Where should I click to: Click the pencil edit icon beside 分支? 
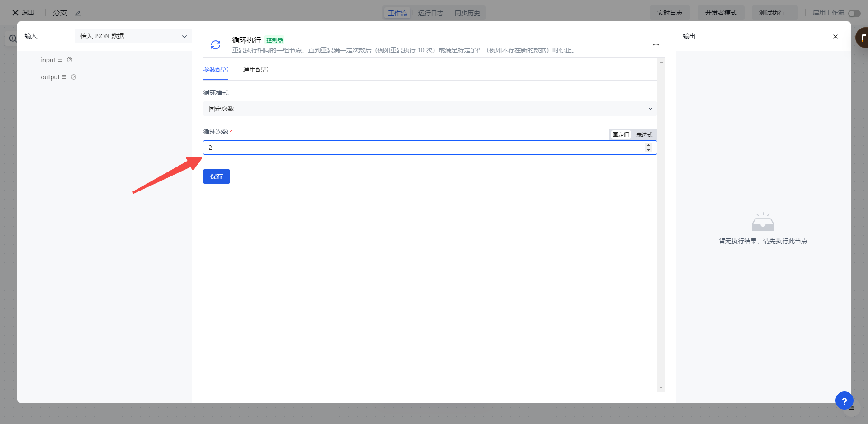[78, 14]
